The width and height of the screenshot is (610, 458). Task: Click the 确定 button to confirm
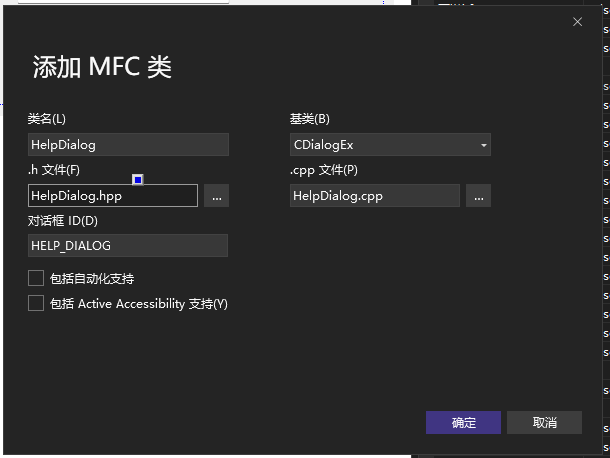click(x=464, y=422)
